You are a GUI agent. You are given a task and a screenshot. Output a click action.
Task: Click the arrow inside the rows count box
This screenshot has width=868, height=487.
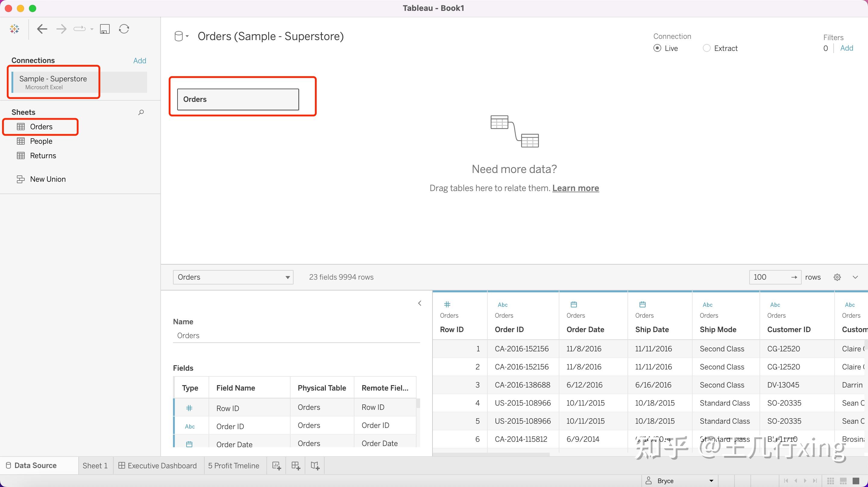coord(794,277)
